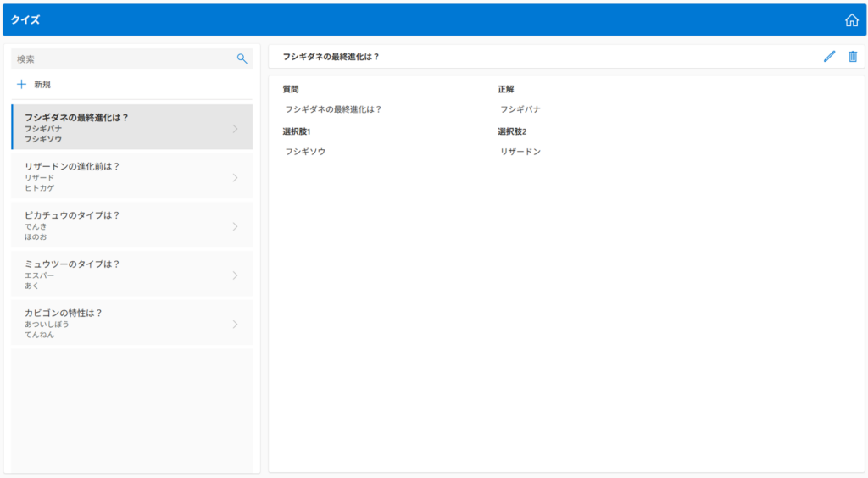The width and height of the screenshot is (868, 478).
Task: Click the 正解 label
Action: click(505, 89)
